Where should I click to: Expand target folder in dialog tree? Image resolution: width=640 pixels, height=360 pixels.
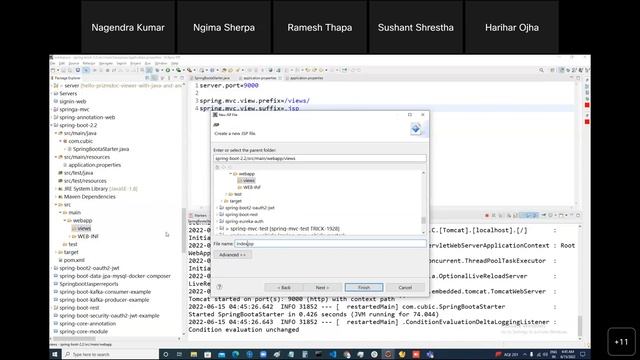[222, 201]
